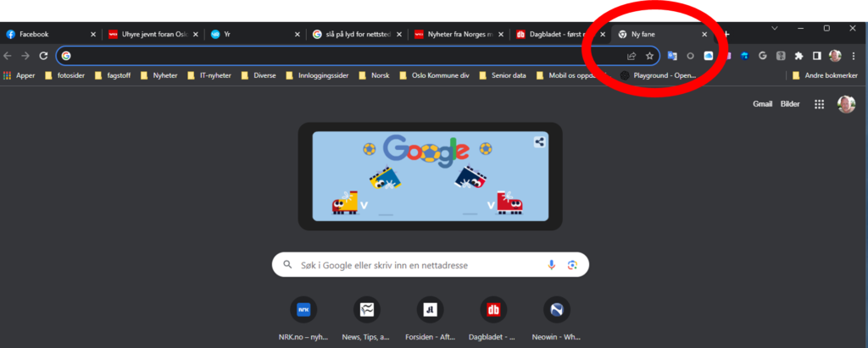The height and width of the screenshot is (348, 868).
Task: Close the Nyheter fra Norges tab
Action: [501, 35]
